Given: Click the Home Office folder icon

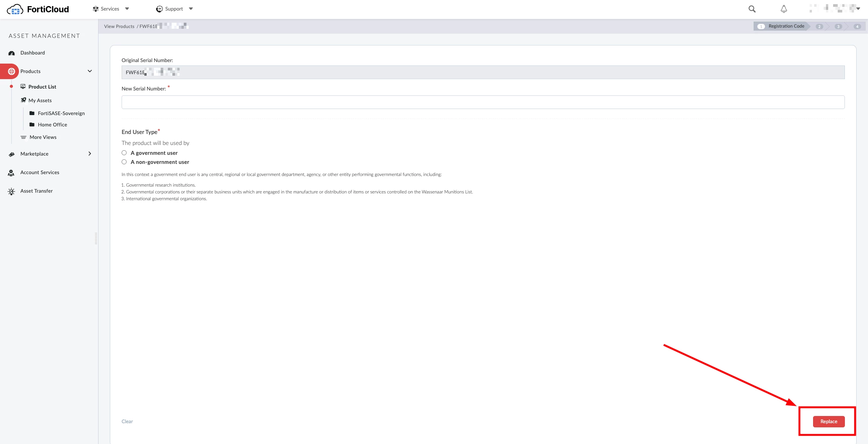Looking at the screenshot, I should pyautogui.click(x=32, y=125).
